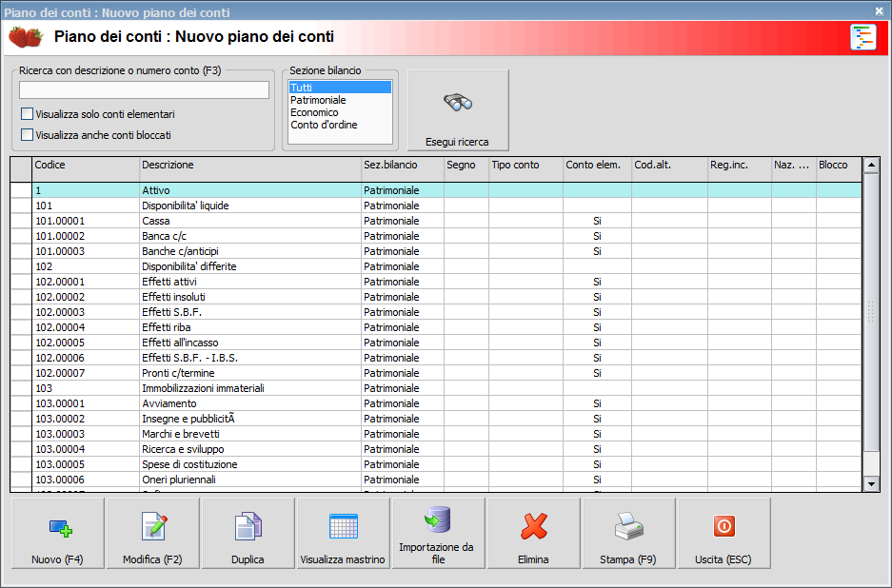Click the account search text field

[x=144, y=90]
